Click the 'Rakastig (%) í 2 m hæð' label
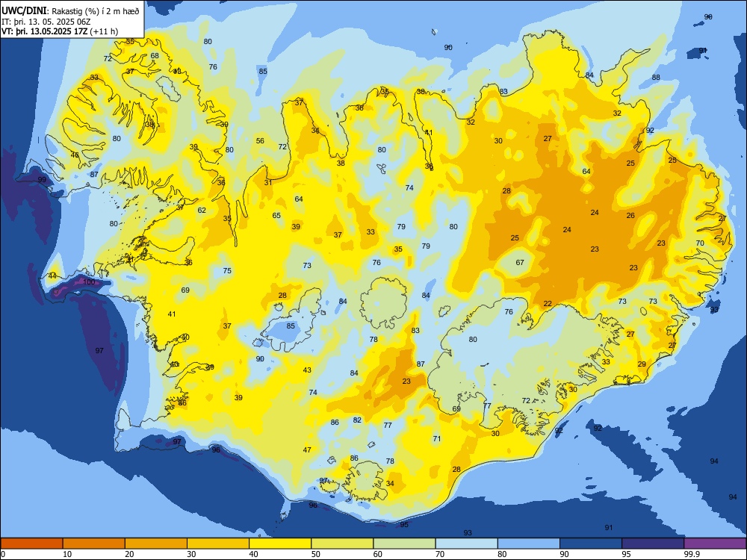Image resolution: width=747 pixels, height=560 pixels. (96, 11)
